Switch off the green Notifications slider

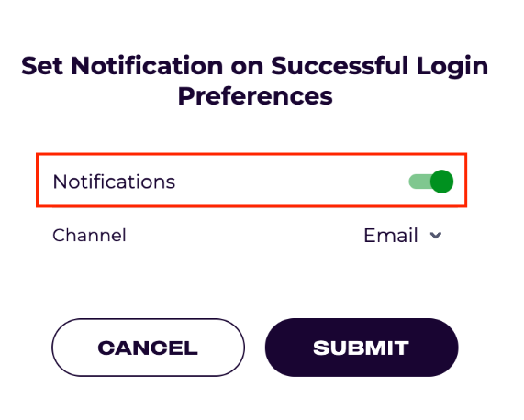coord(431,182)
